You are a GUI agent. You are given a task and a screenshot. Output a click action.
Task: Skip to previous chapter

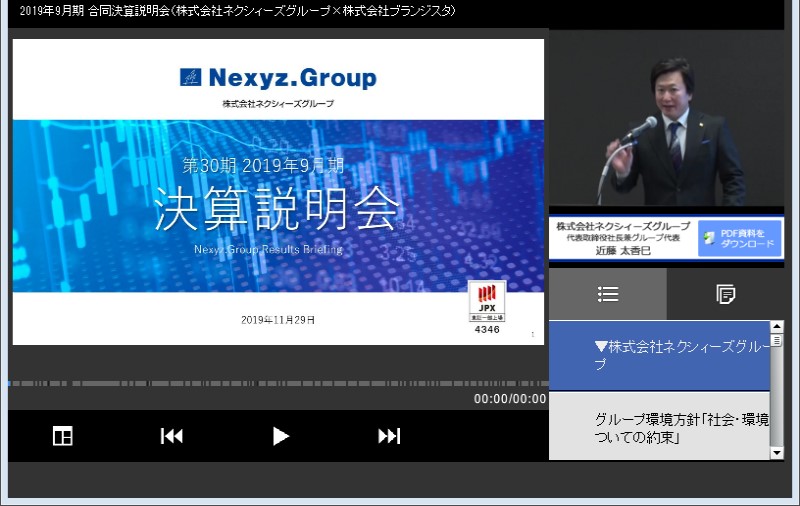pyautogui.click(x=172, y=436)
